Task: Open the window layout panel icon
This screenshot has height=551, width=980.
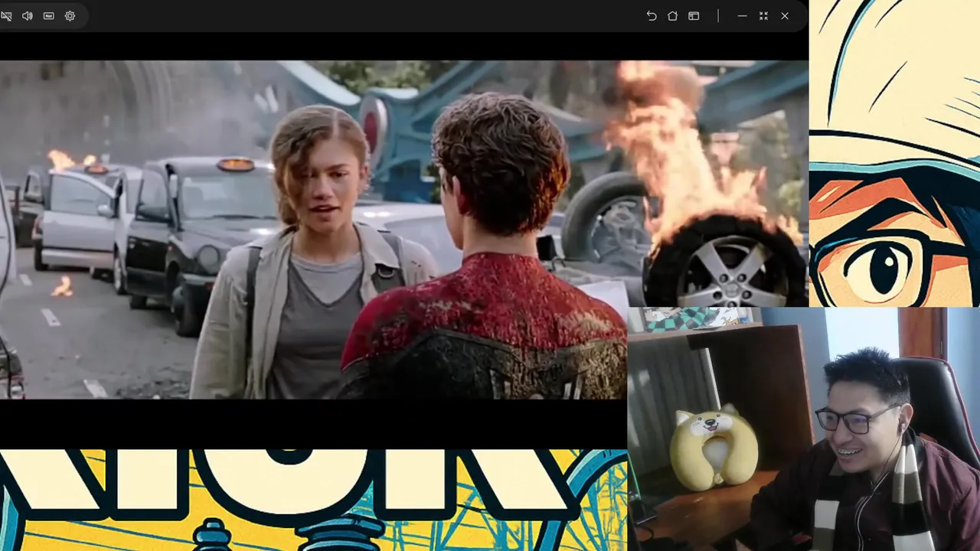Action: pyautogui.click(x=694, y=16)
